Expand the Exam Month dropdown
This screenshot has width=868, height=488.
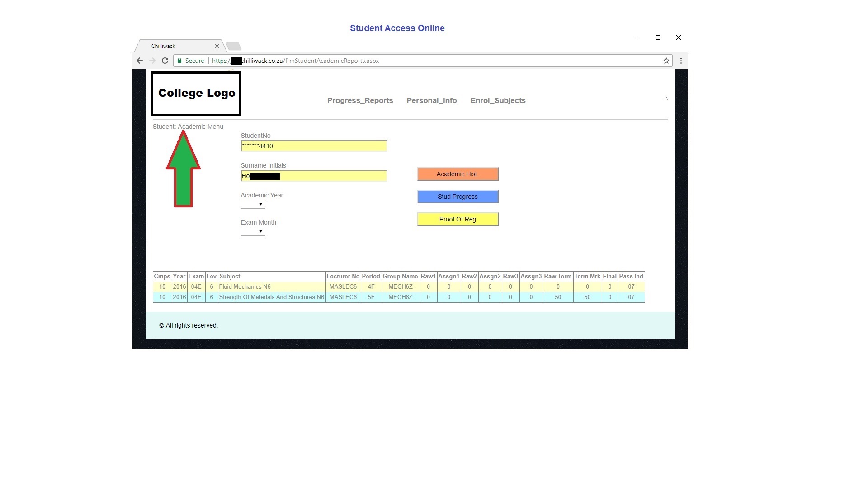pyautogui.click(x=253, y=231)
